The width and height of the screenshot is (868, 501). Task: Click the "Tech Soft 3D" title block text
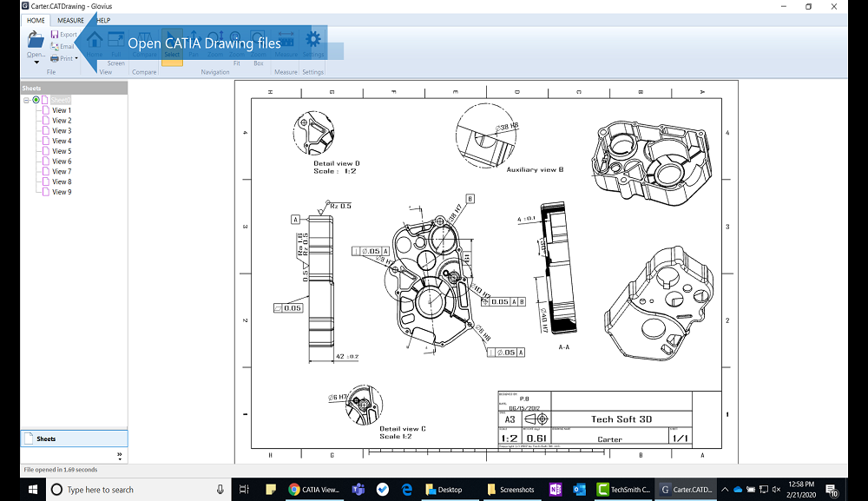[621, 419]
